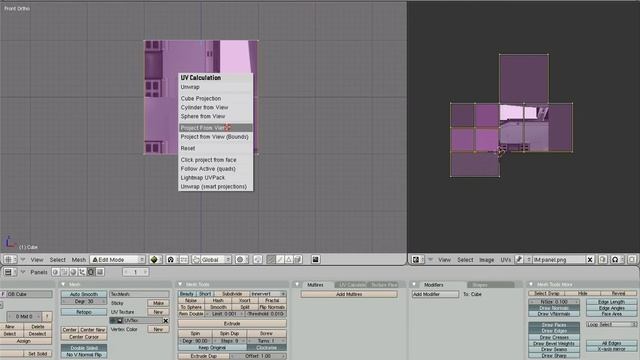The height and width of the screenshot is (360, 640).
Task: Open the Loop Select dropdown
Action: tap(611, 324)
